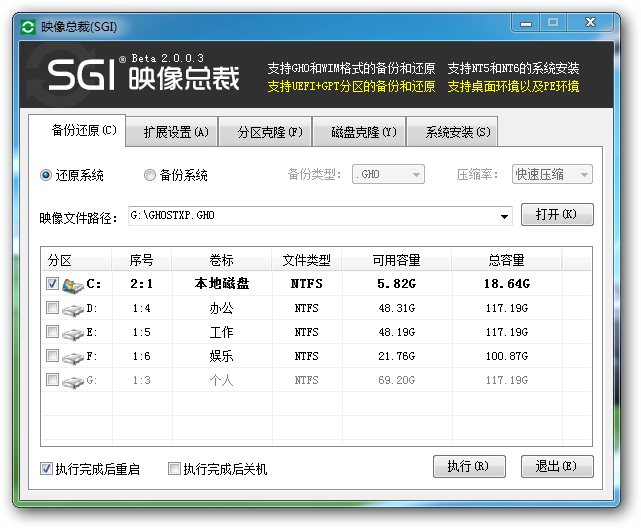
Task: Click the 总容量 column header
Action: pyautogui.click(x=507, y=260)
